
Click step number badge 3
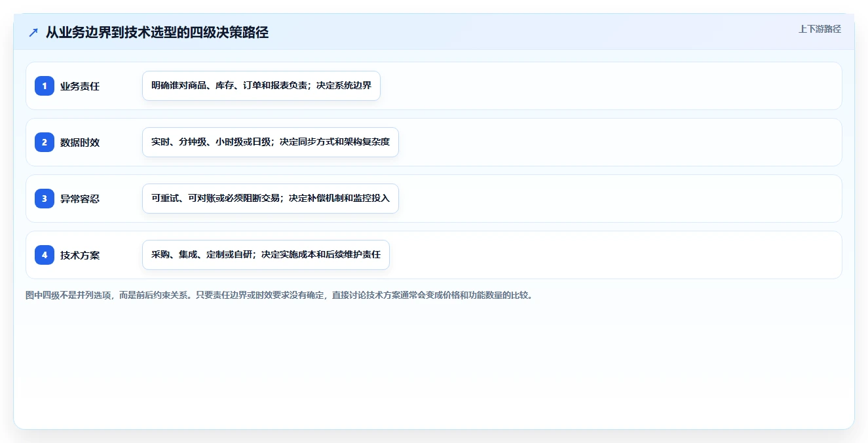(x=45, y=199)
